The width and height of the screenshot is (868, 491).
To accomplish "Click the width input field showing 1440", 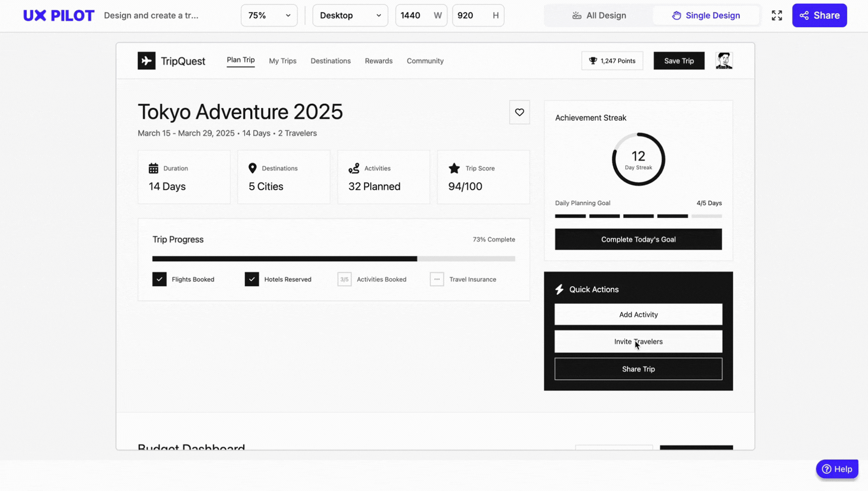I will [412, 15].
